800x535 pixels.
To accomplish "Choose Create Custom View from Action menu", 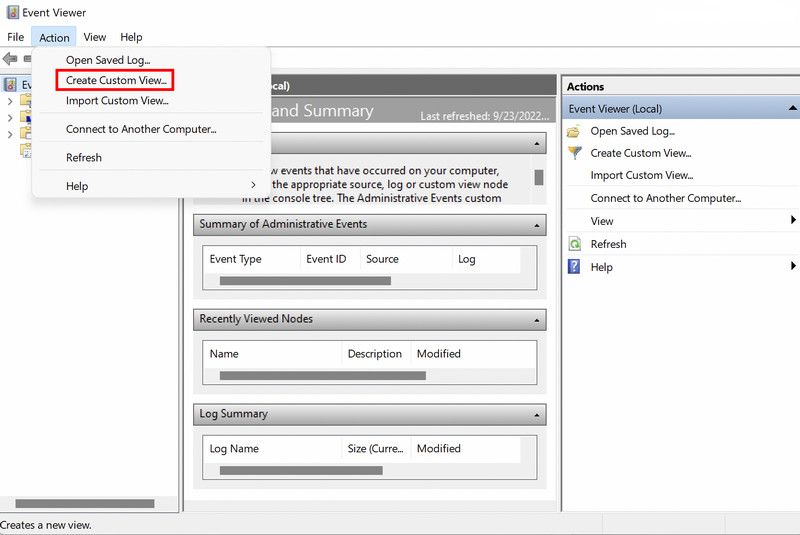I will (x=116, y=80).
